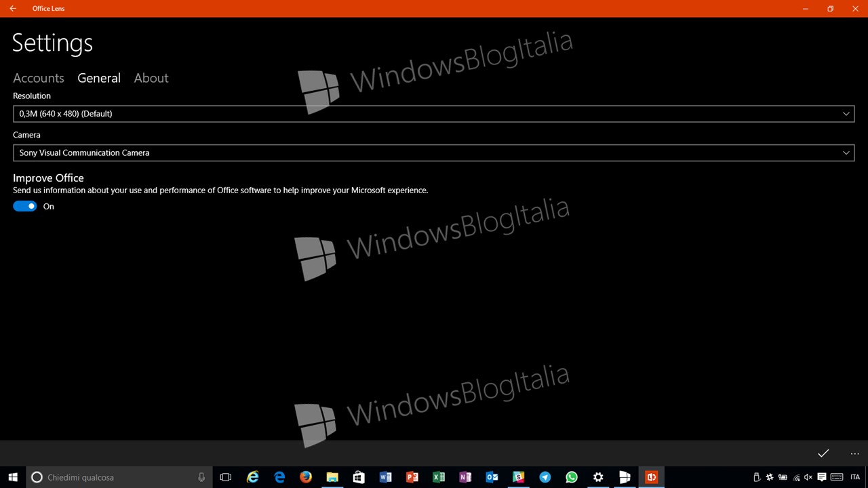Screen dimensions: 868x488
Task: Click the Office Lens taskbar icon
Action: (651, 477)
